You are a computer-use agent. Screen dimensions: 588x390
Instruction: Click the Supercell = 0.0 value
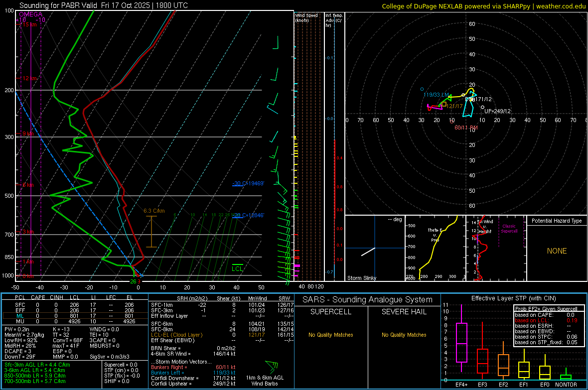121,365
